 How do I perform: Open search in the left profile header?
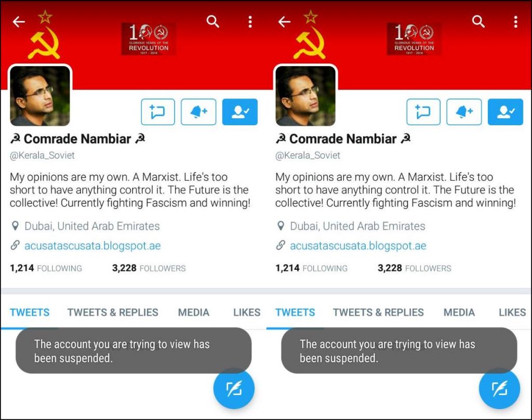[x=212, y=21]
